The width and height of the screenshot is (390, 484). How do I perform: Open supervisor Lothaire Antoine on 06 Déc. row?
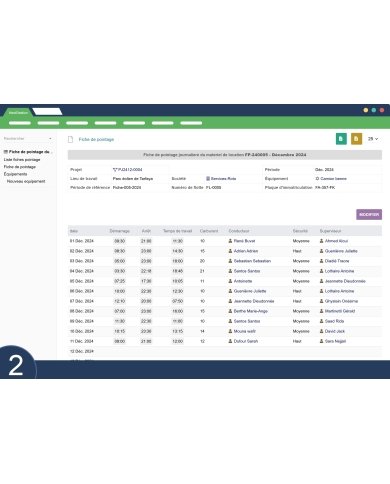(339, 291)
